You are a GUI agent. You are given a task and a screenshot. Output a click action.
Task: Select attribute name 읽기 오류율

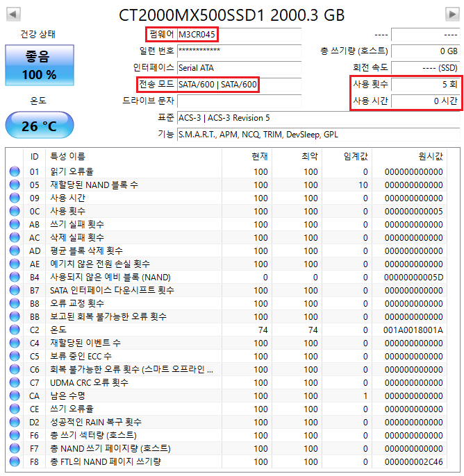(72, 172)
